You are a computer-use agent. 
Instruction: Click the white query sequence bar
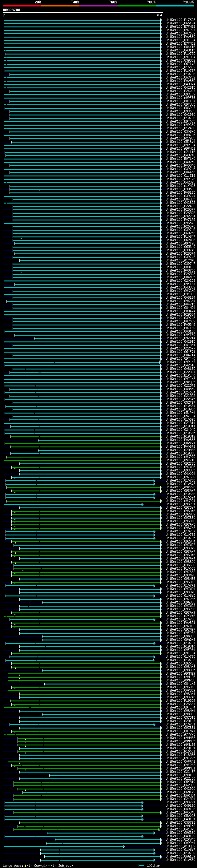(x=83, y=13)
